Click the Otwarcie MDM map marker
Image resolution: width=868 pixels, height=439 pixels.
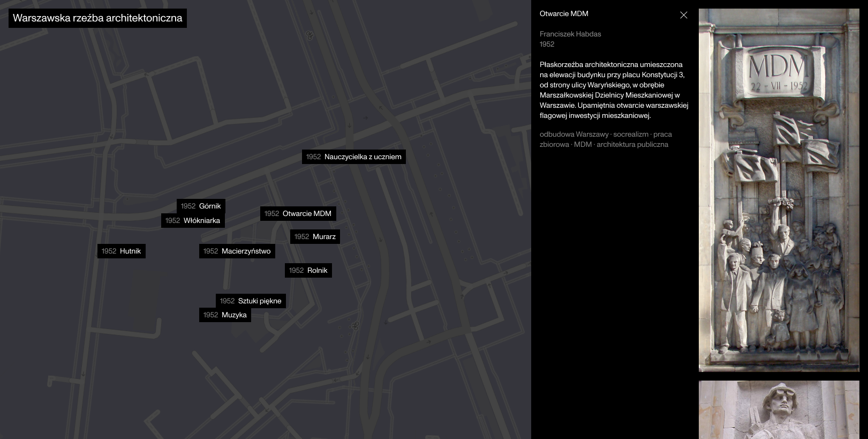point(298,213)
